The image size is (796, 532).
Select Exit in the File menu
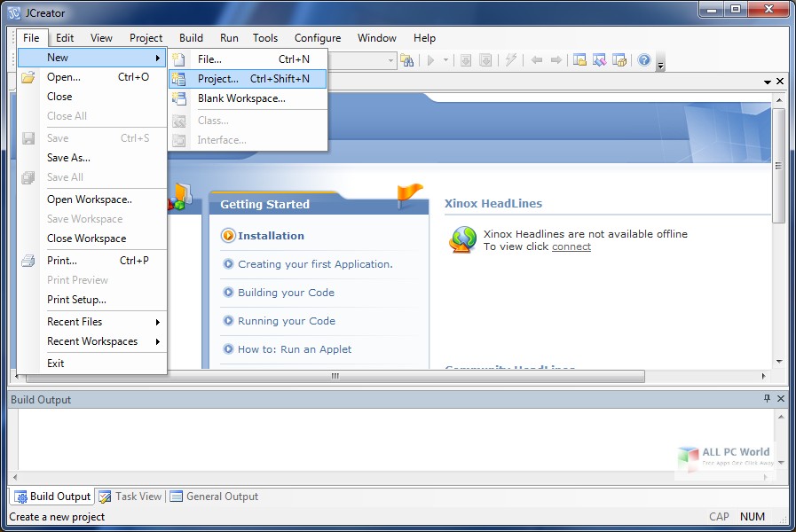(x=92, y=364)
